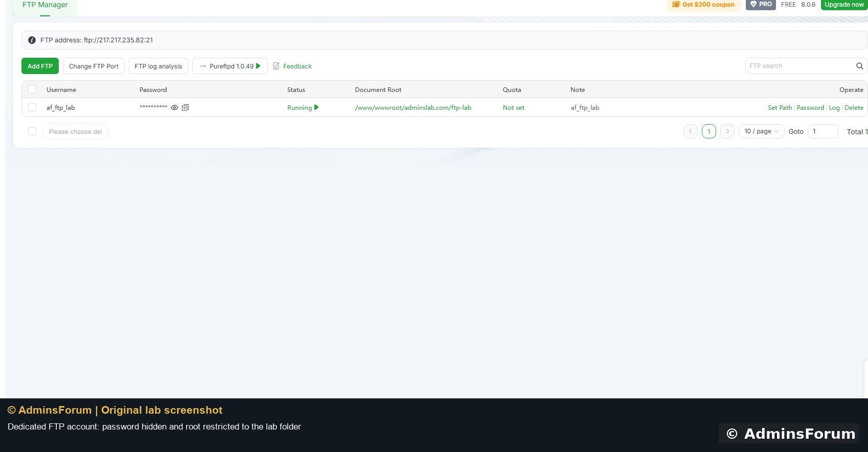
Task: Go to next page with right chevron
Action: point(727,131)
